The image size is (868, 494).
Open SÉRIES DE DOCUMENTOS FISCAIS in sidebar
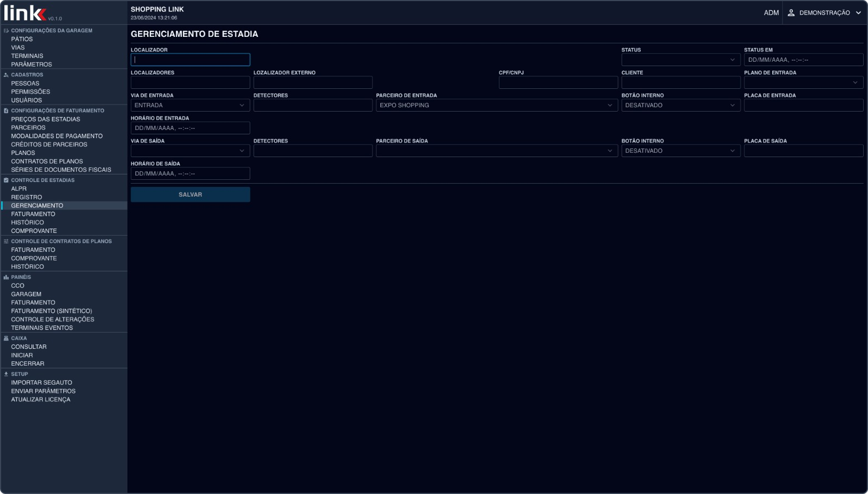click(x=61, y=170)
